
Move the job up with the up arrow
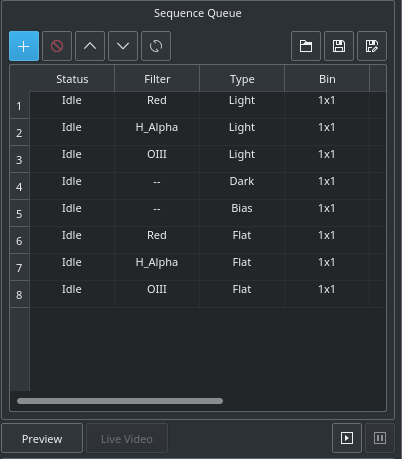tap(90, 46)
